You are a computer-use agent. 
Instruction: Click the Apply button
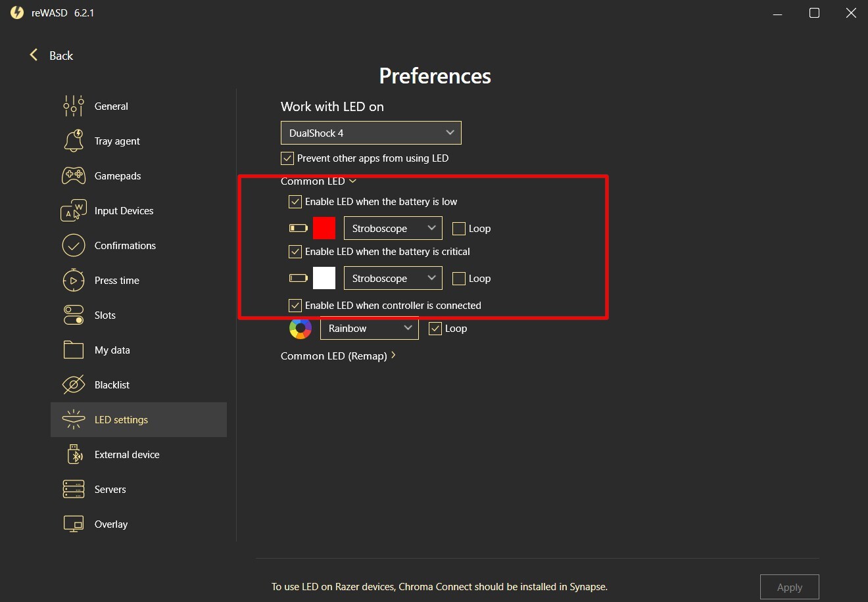click(789, 587)
